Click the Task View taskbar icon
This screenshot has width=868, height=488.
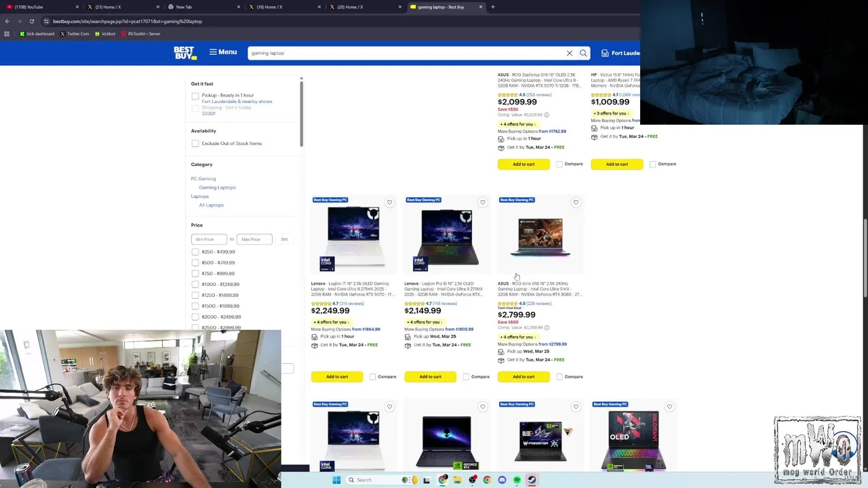427,480
